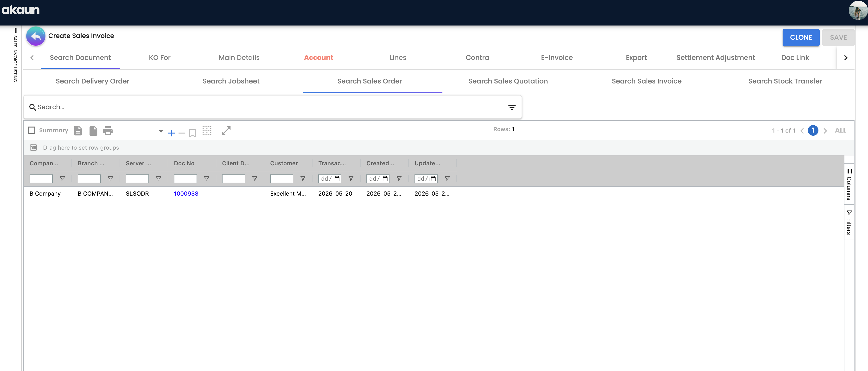Switch to Search Document tab
Image resolution: width=868 pixels, height=371 pixels.
coord(80,58)
